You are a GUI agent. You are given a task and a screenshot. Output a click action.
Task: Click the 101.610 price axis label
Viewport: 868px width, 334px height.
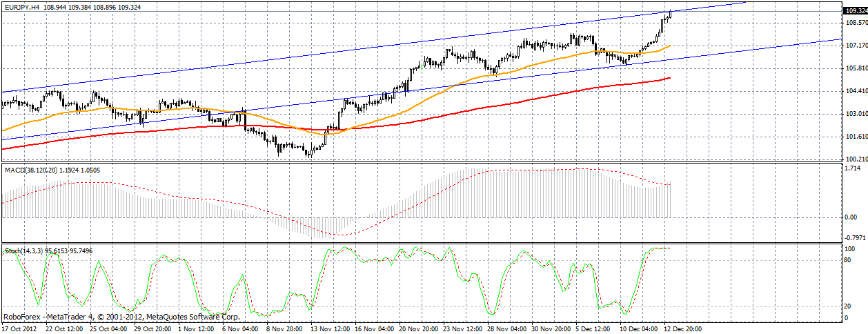(x=856, y=137)
